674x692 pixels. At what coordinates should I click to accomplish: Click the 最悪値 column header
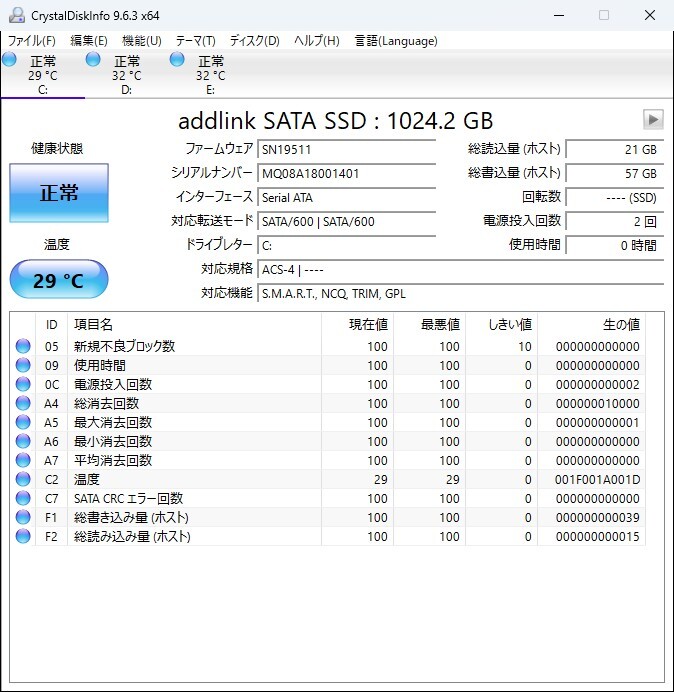[x=429, y=325]
